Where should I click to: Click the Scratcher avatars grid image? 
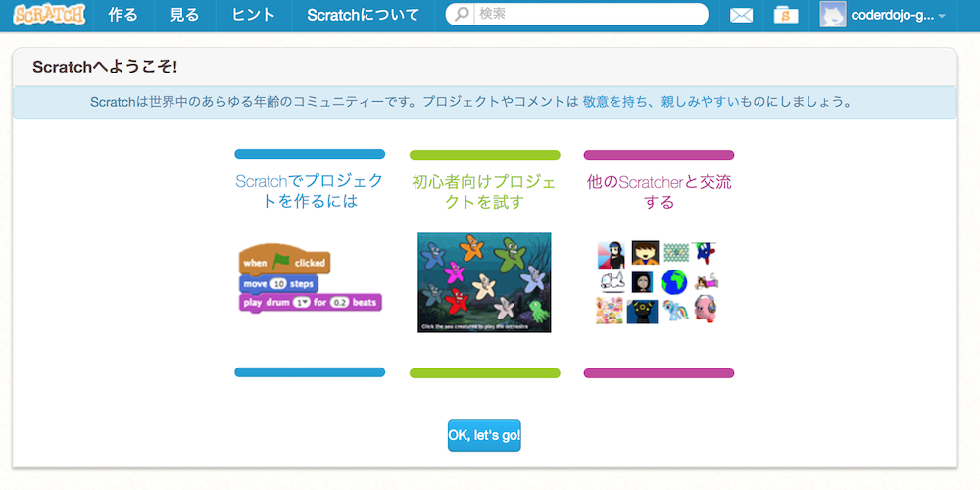(657, 282)
